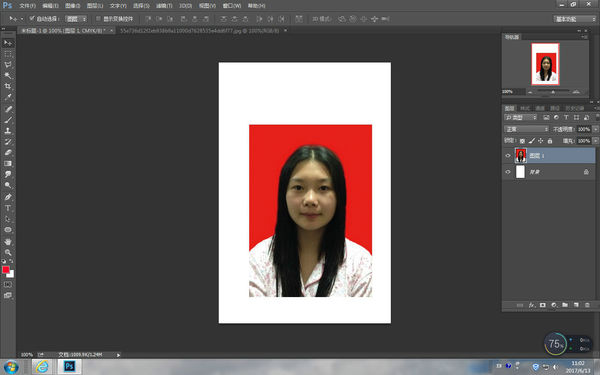Screen dimensions: 600x375
Task: Select the Zoom tool in toolbox
Action: tap(8, 252)
